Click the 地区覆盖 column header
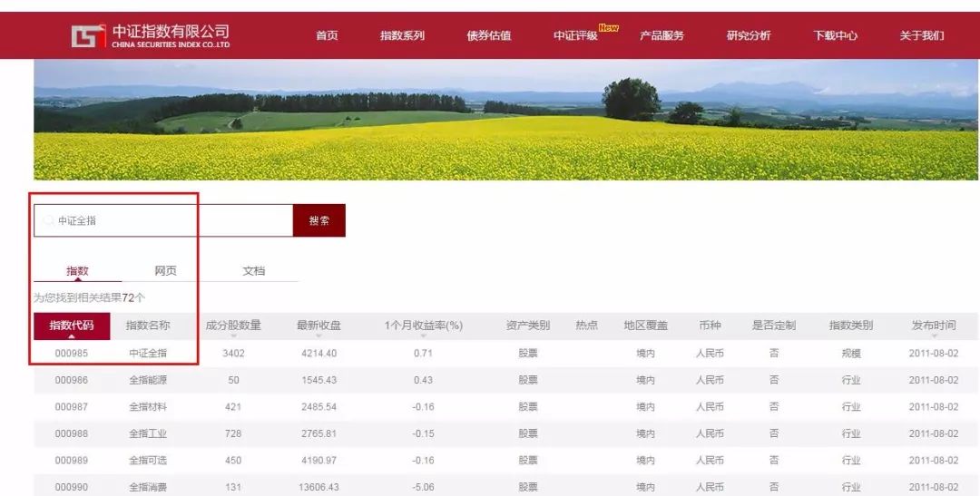This screenshot has width=980, height=496. [x=646, y=326]
